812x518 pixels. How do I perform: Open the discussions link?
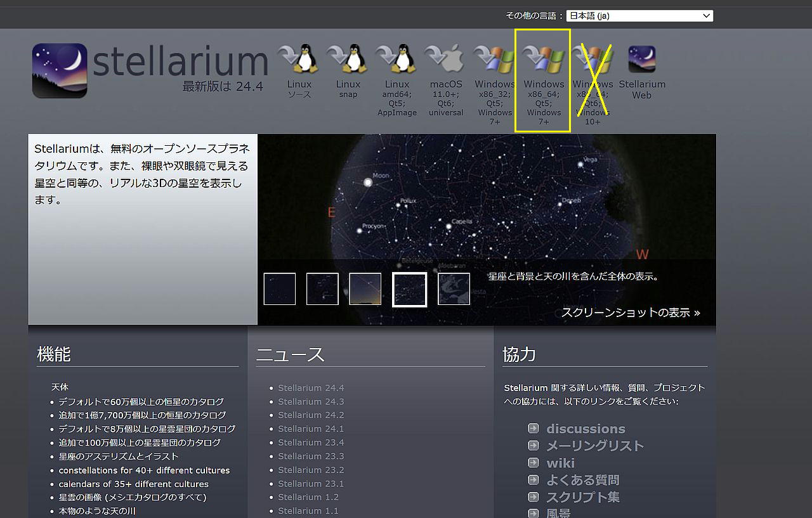point(586,429)
